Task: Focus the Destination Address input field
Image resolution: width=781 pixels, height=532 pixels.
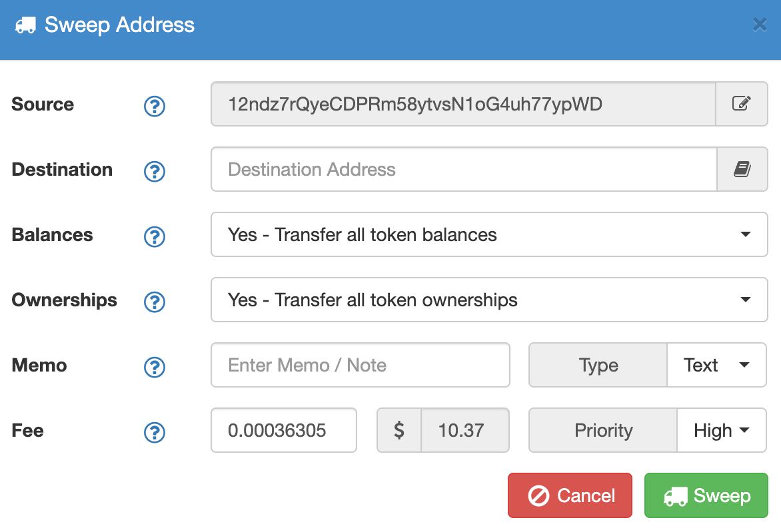Action: (x=464, y=169)
